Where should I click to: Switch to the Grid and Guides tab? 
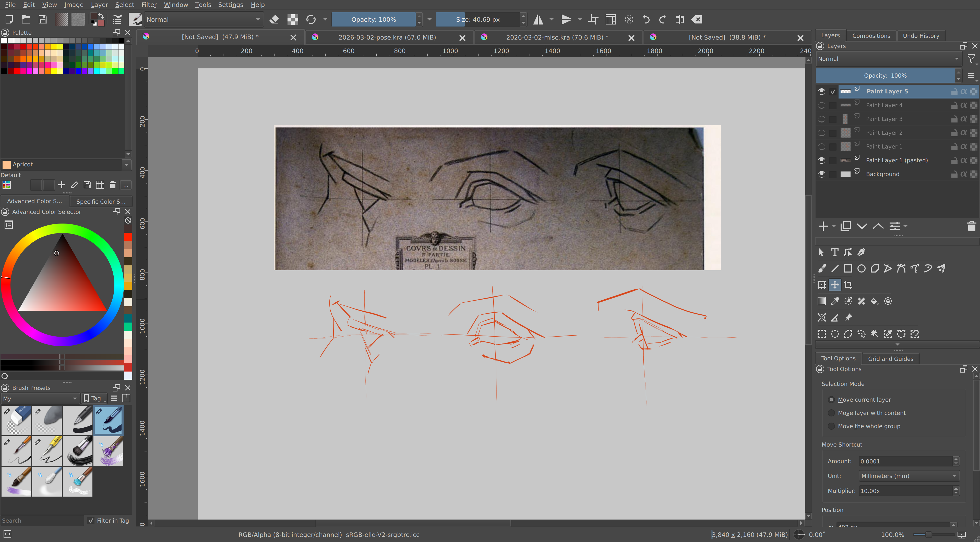tap(891, 359)
